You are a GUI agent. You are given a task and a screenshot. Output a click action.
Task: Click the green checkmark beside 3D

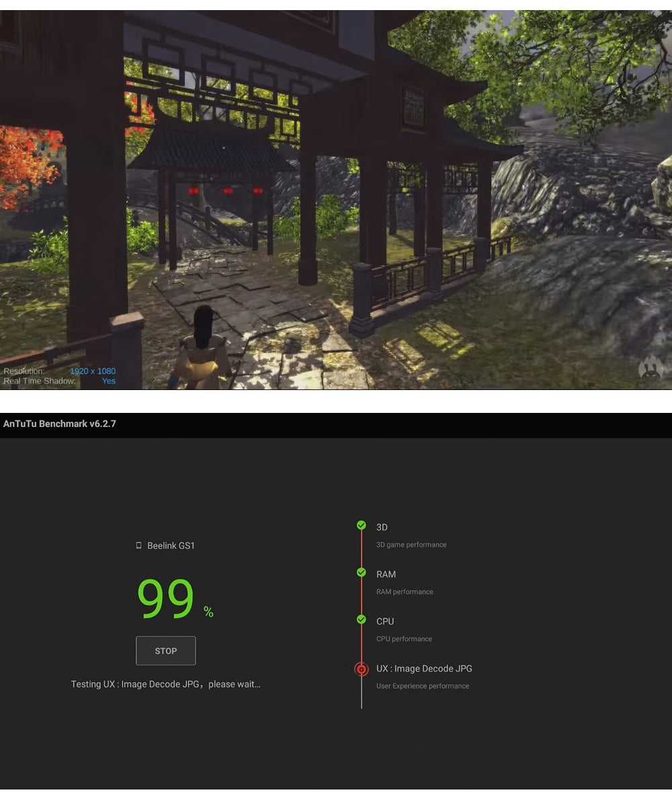[x=362, y=525]
